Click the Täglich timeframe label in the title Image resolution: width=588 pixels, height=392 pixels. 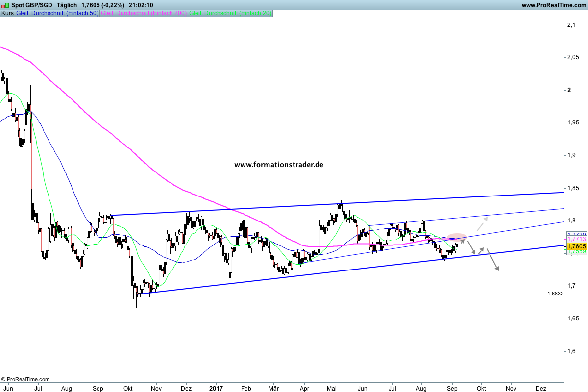[67, 5]
